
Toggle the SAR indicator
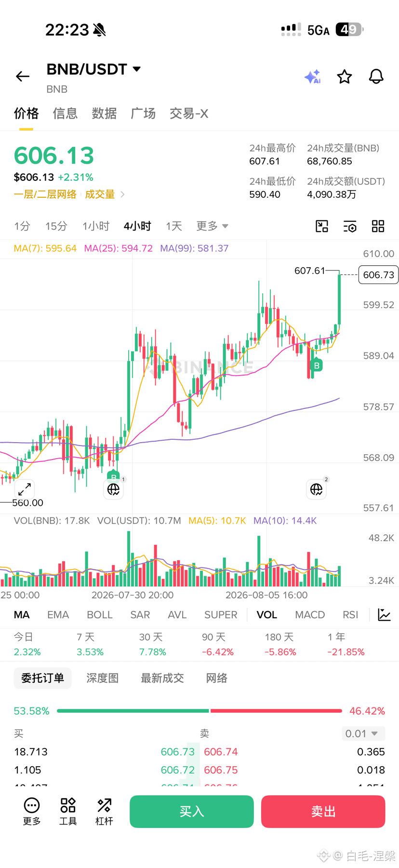click(x=140, y=615)
